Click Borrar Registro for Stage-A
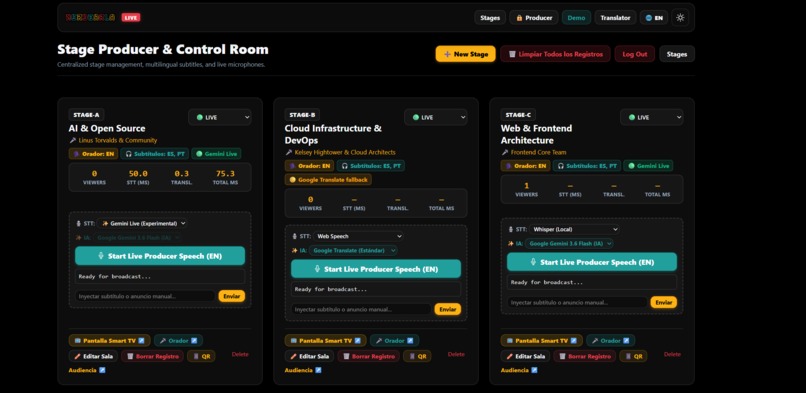Screen dimensions: 806x393 (x=153, y=356)
